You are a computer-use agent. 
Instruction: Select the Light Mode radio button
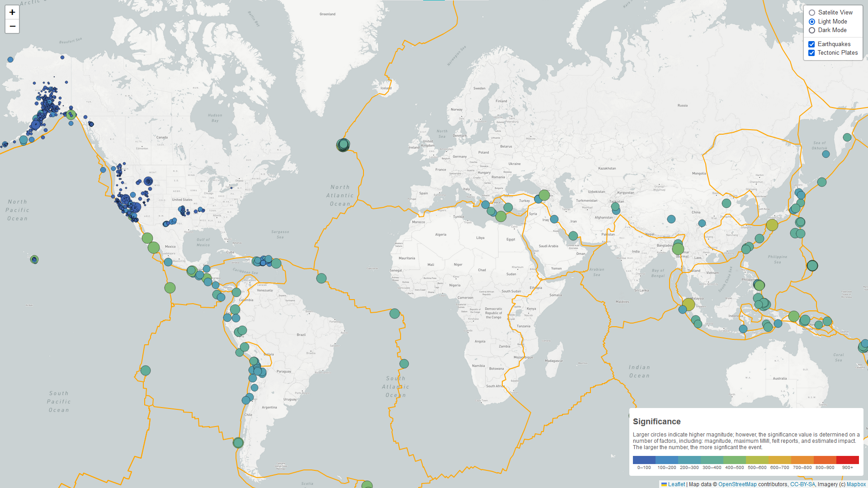point(811,21)
